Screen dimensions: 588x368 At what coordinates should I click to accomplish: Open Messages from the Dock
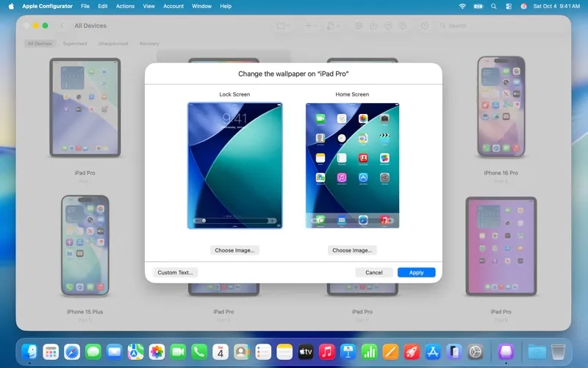tap(93, 353)
